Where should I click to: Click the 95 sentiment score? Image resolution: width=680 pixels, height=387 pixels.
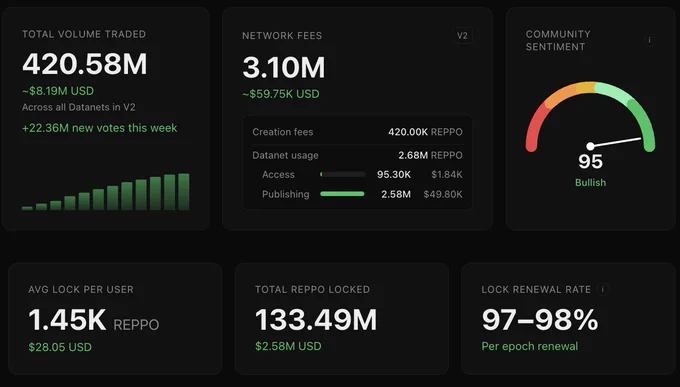(590, 162)
